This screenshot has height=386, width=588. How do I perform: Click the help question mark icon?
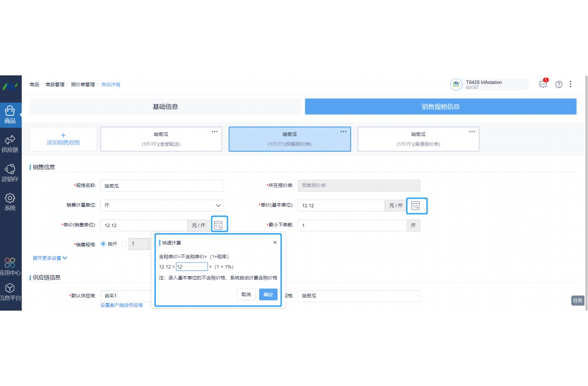pyautogui.click(x=559, y=84)
